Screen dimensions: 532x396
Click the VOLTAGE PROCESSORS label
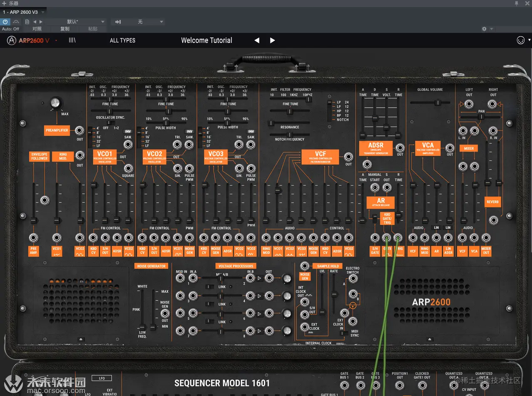pyautogui.click(x=236, y=266)
